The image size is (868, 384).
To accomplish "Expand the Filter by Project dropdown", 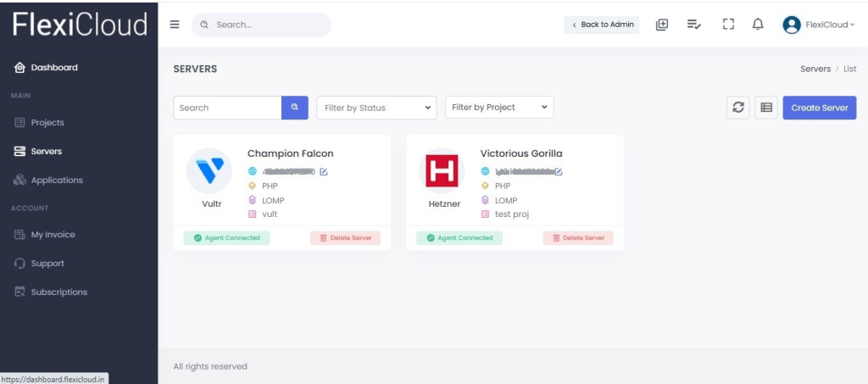I will click(x=498, y=108).
